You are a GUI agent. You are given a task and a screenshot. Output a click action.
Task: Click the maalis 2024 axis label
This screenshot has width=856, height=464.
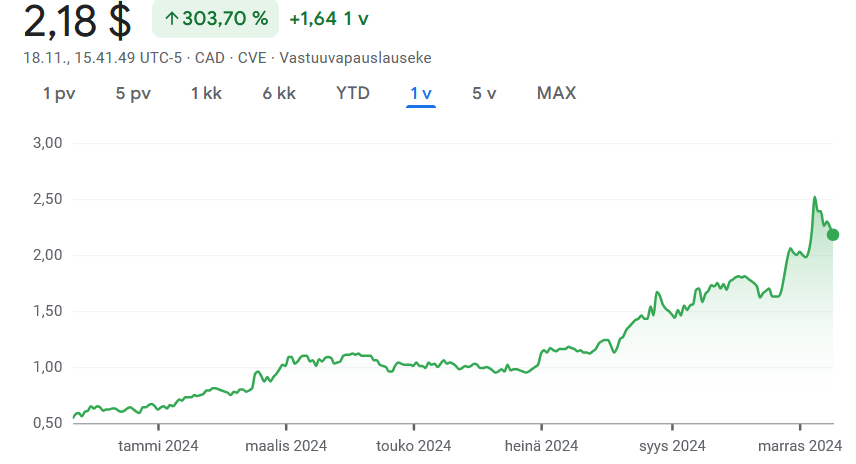click(287, 446)
